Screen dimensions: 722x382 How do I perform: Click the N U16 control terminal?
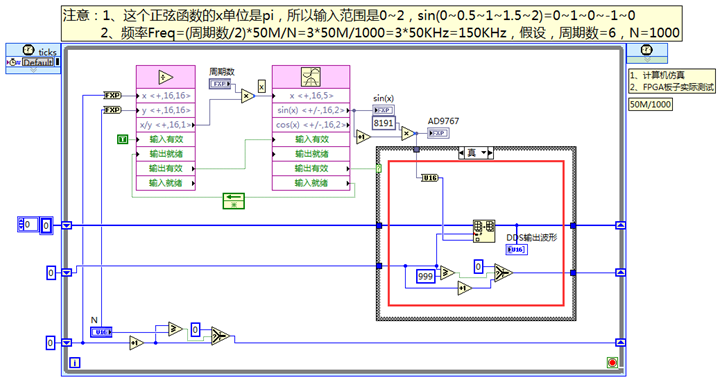click(101, 332)
